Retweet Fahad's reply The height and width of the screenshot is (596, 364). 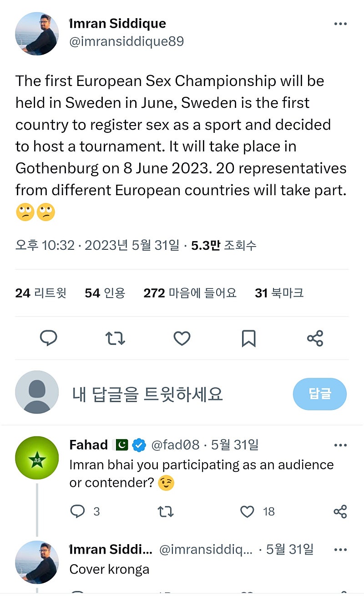point(165,511)
